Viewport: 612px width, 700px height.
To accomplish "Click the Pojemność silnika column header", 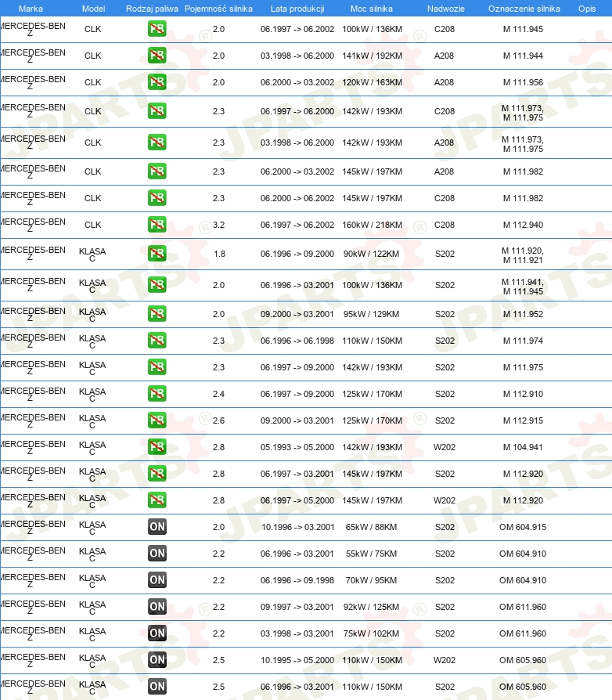I will pos(218,9).
